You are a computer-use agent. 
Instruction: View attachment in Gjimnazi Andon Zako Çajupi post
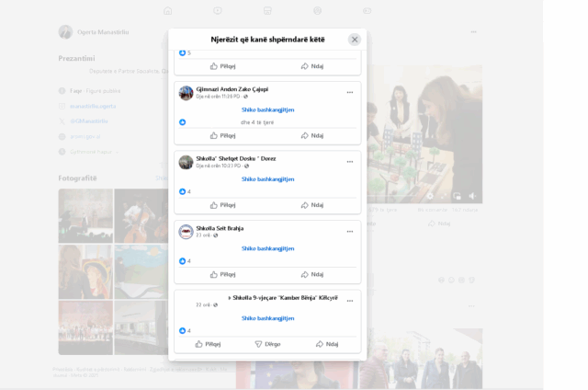[267, 110]
